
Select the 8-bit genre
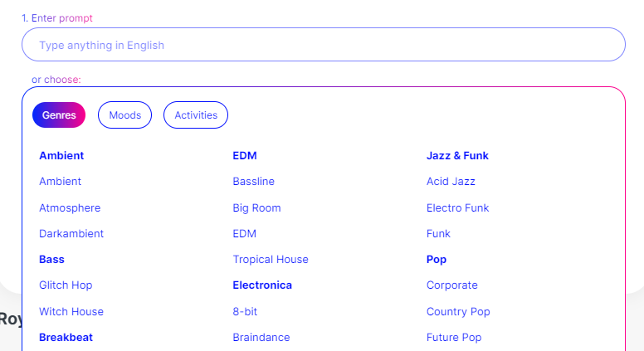[x=245, y=311]
